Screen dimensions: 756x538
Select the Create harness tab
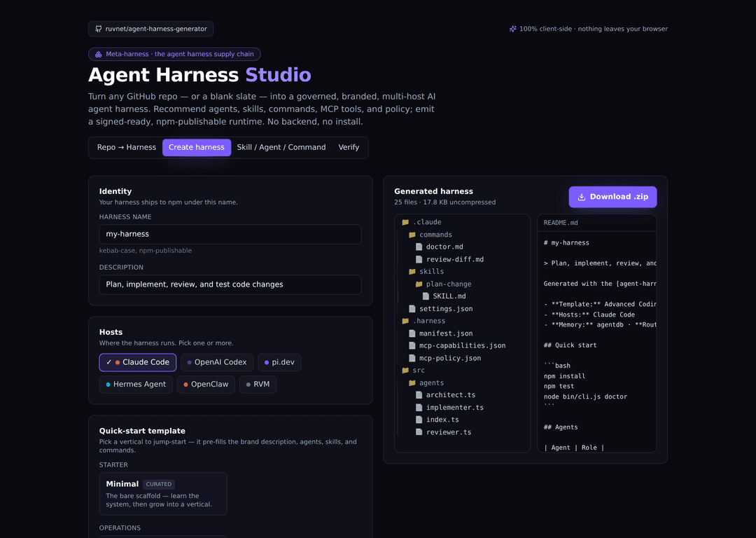click(196, 147)
